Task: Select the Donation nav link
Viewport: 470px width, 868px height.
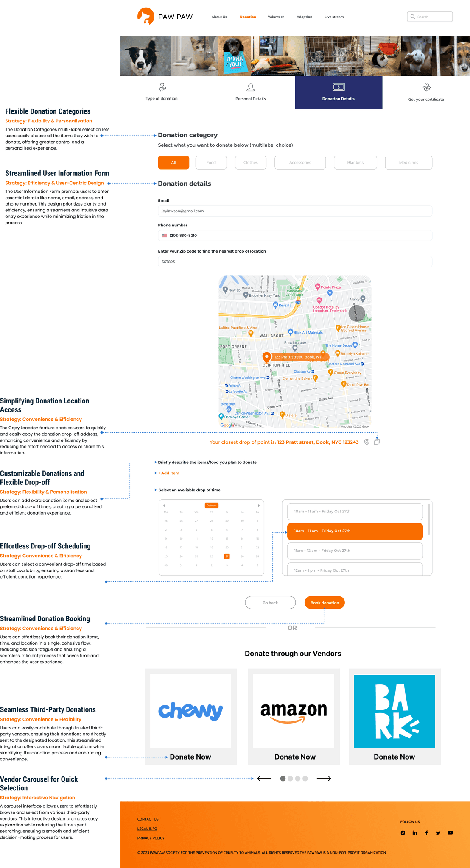Action: pos(248,17)
